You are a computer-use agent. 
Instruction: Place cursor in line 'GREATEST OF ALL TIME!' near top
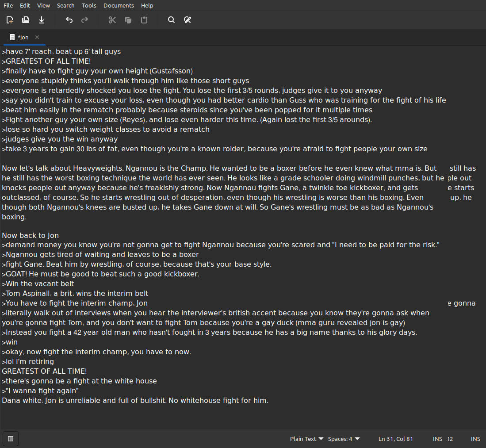tap(46, 61)
